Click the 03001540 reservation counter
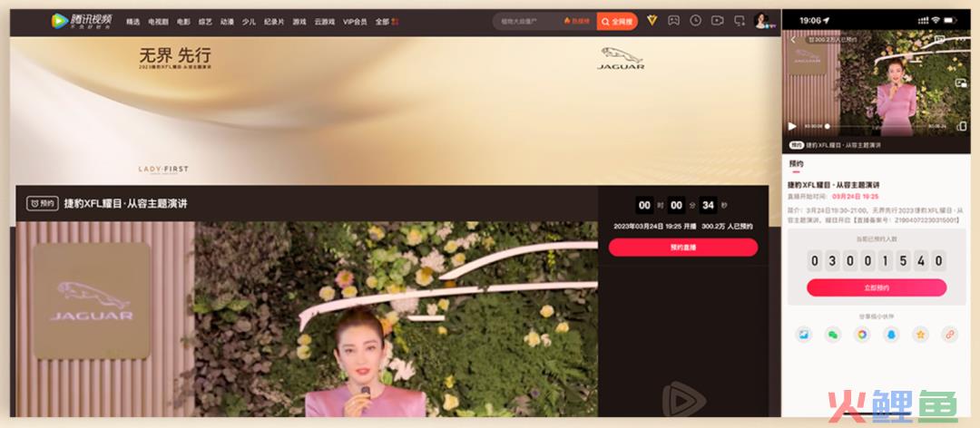 tap(877, 260)
